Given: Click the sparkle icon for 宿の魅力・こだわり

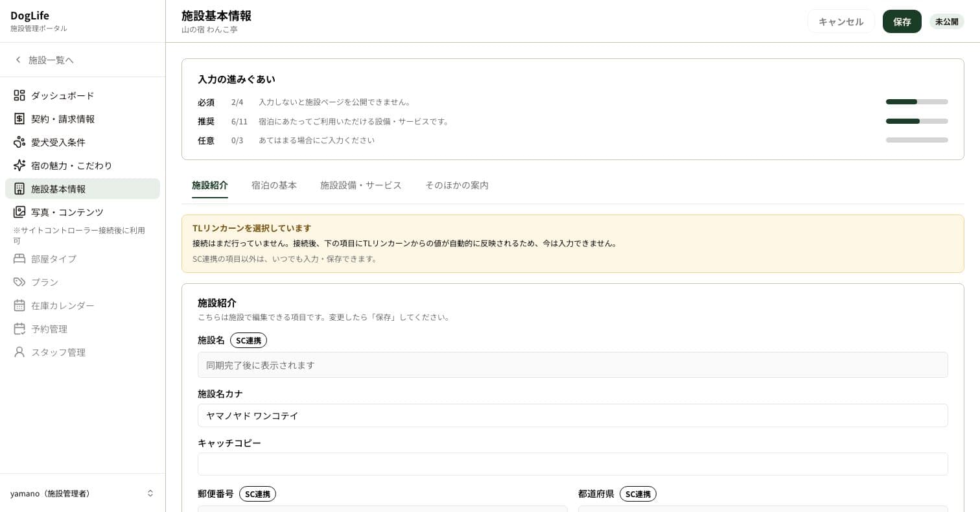Looking at the screenshot, I should (x=19, y=165).
